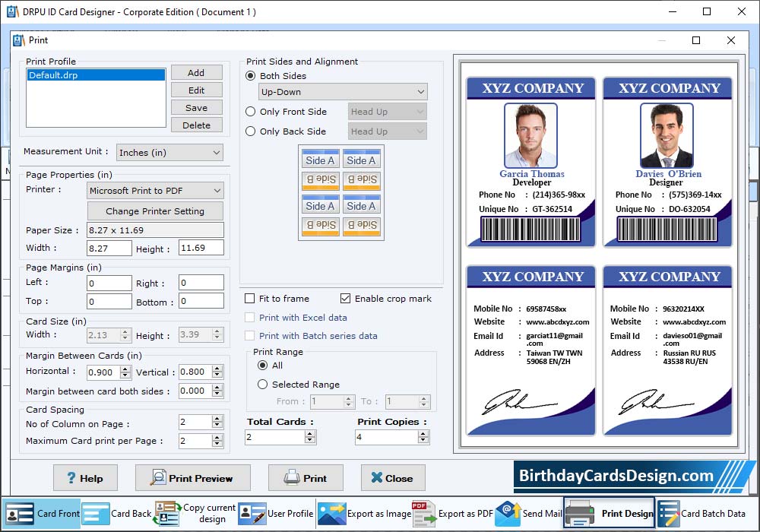Open the back side Head Up dropdown

tap(388, 131)
